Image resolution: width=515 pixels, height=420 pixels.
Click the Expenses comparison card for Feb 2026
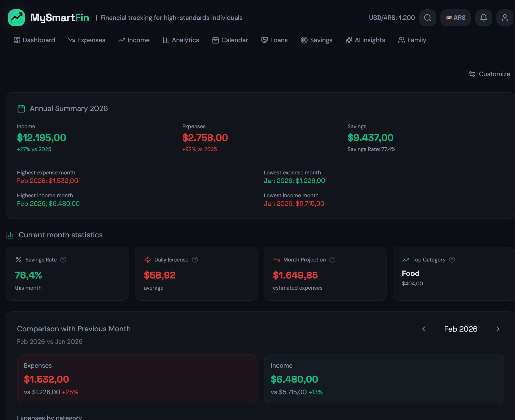point(137,379)
